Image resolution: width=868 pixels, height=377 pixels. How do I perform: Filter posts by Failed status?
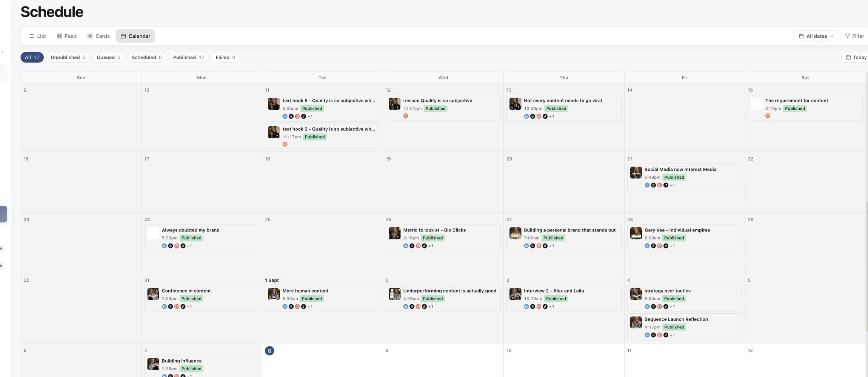tap(225, 57)
